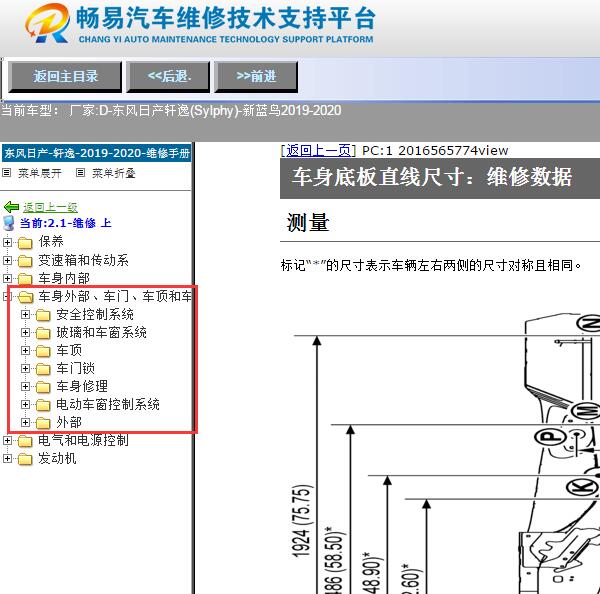Click the circled M marker in diagram
This screenshot has width=600, height=594.
[586, 411]
